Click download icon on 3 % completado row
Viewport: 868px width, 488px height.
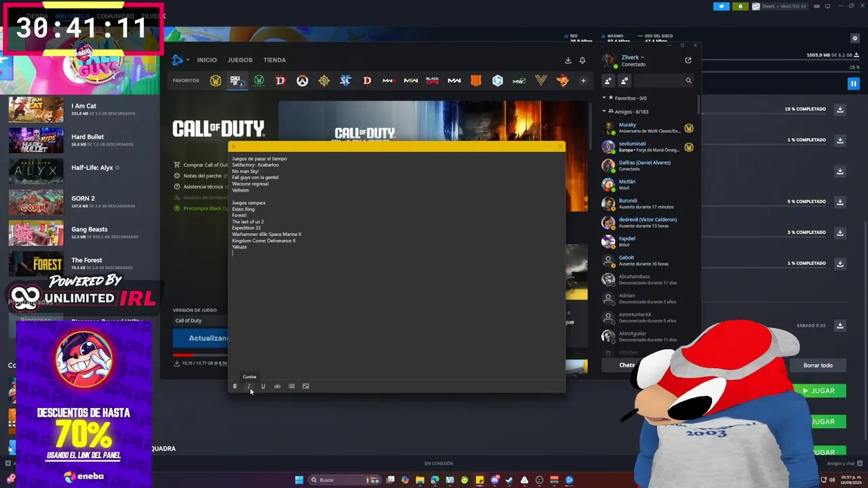[840, 232]
